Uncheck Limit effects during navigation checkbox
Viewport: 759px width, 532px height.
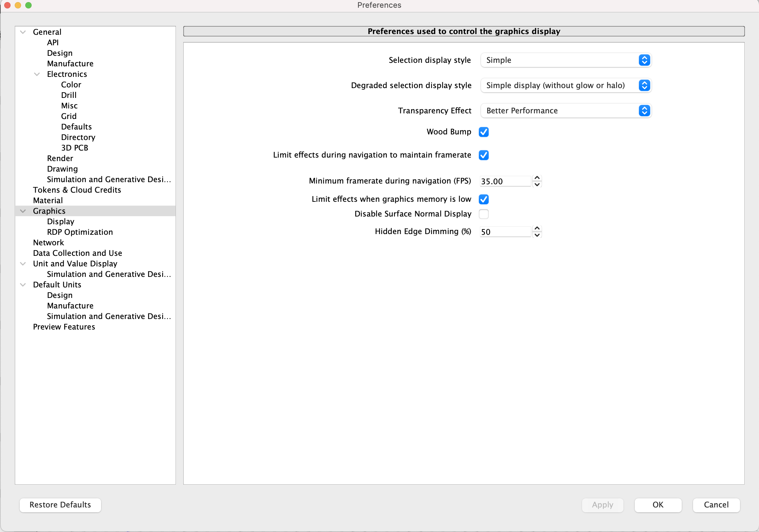[x=483, y=155]
